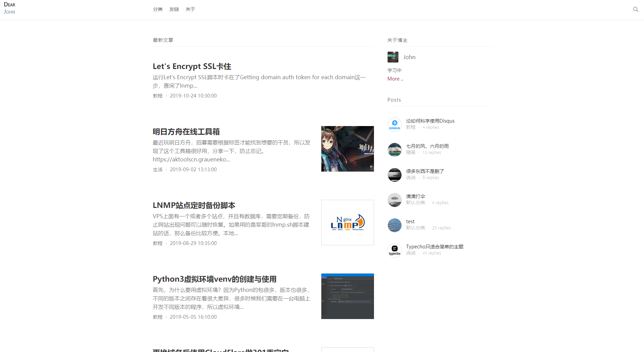Viewport: 644px width, 352px height.
Task: Click the Let's Encrypt article excerpt text
Action: [259, 82]
